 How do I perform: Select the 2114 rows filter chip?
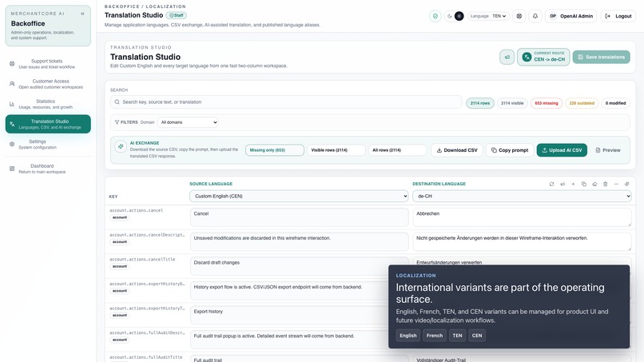tap(480, 103)
